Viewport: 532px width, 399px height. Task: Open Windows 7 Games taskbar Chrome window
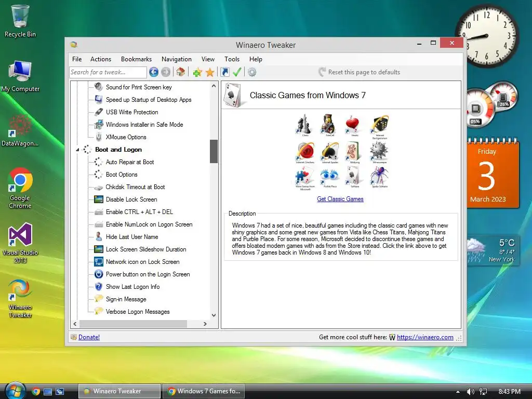(x=204, y=391)
